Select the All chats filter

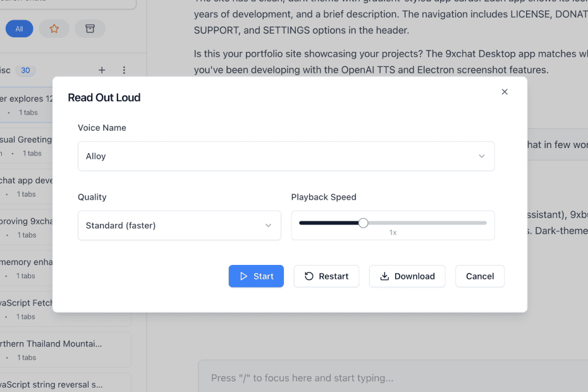[19, 28]
